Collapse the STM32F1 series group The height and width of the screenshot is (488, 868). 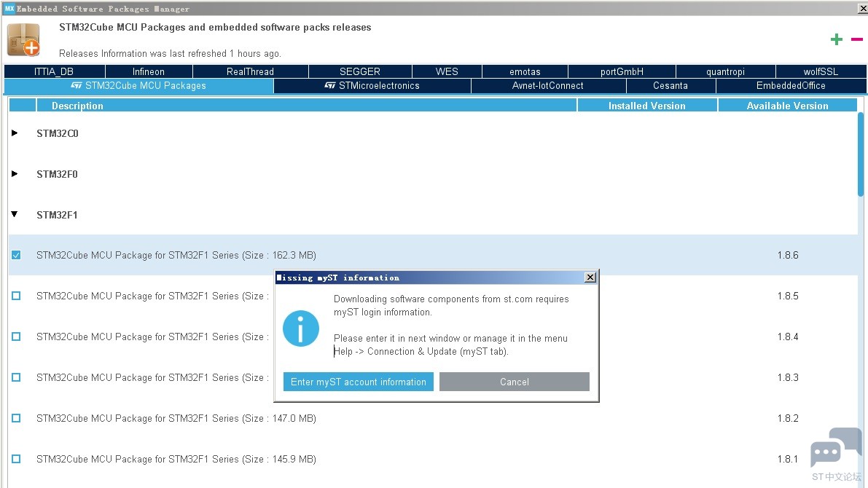(x=15, y=215)
